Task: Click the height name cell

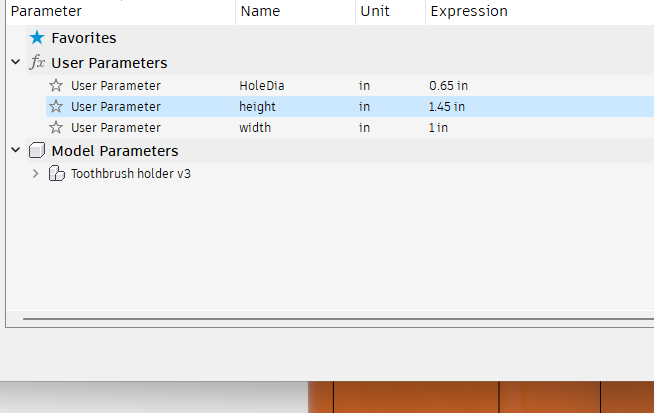Action: point(257,107)
